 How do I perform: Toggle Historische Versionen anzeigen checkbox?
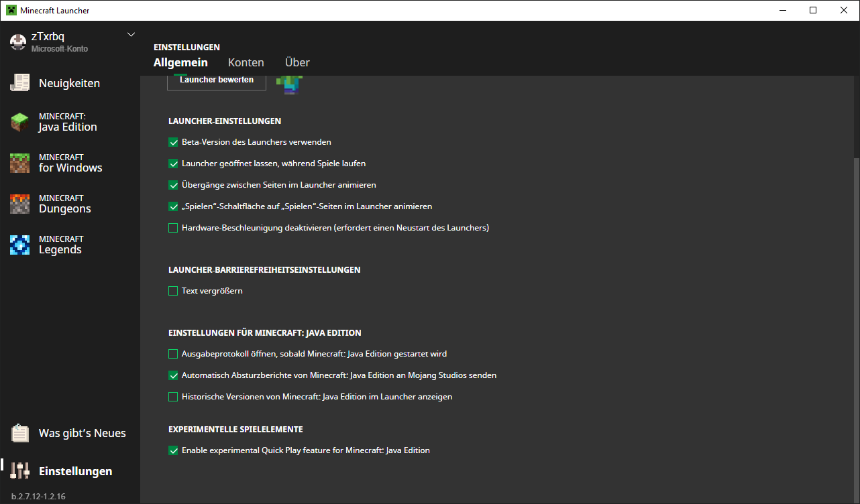point(173,397)
